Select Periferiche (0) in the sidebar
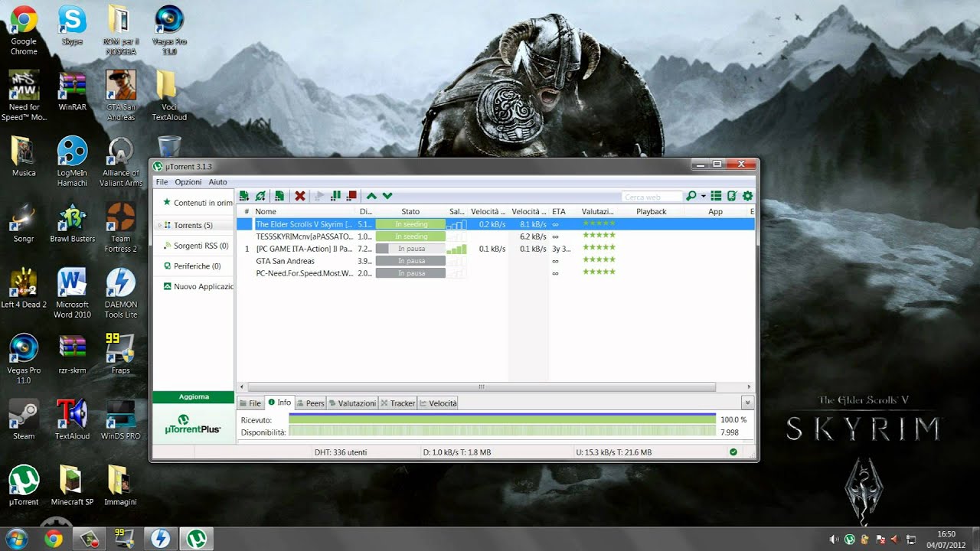The height and width of the screenshot is (551, 980). [191, 266]
